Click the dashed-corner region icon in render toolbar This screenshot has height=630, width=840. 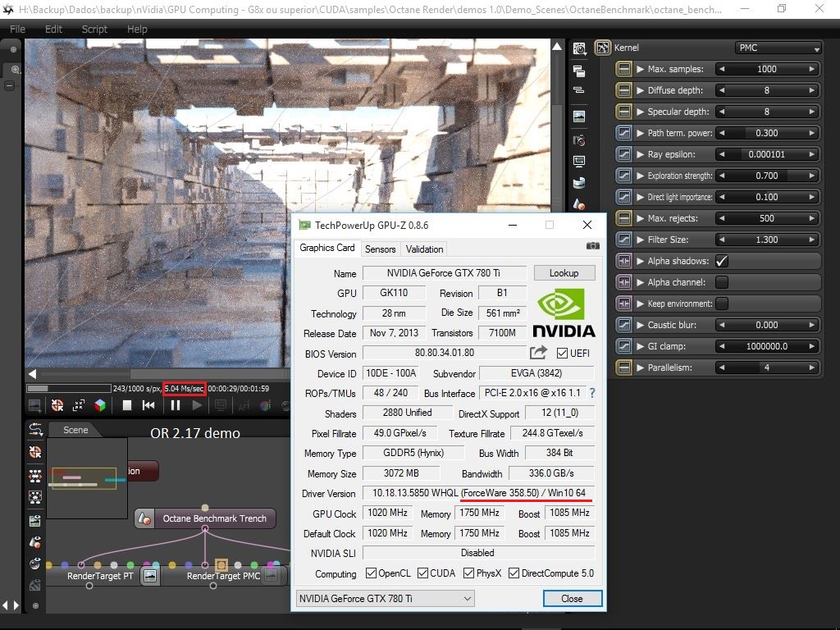[79, 405]
